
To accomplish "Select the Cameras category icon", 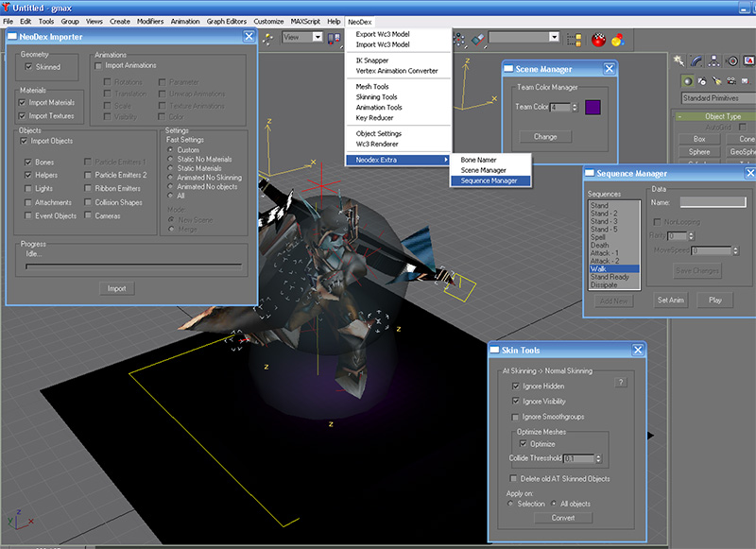I will (x=731, y=81).
